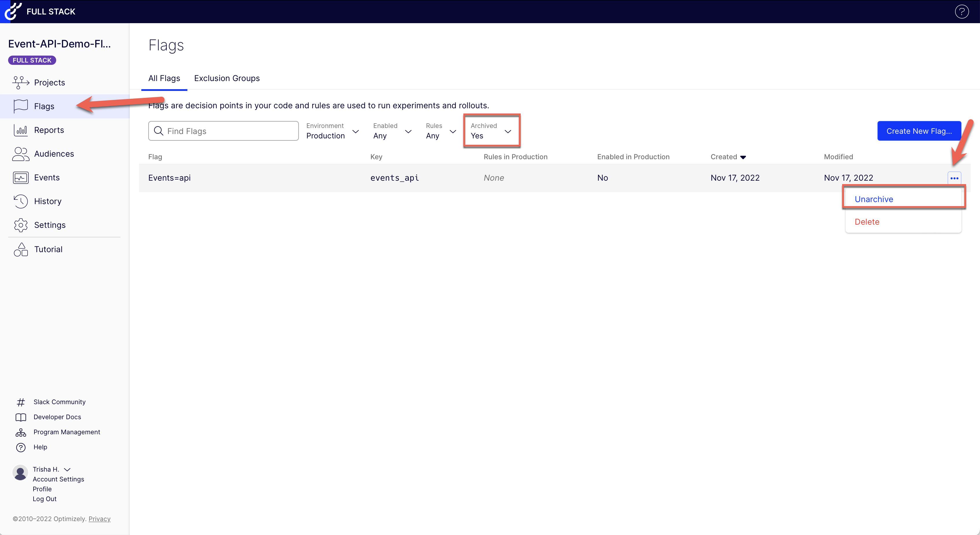
Task: Select Delete in the context menu
Action: click(x=867, y=222)
